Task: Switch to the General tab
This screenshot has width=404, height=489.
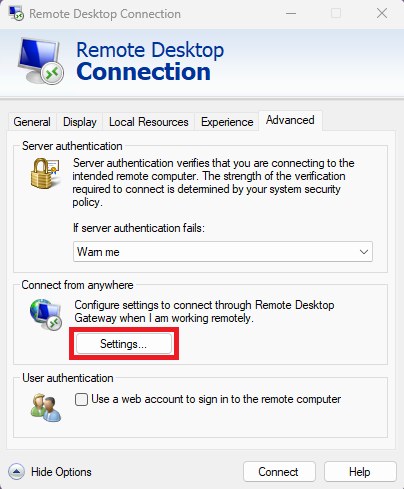Action: pos(32,122)
